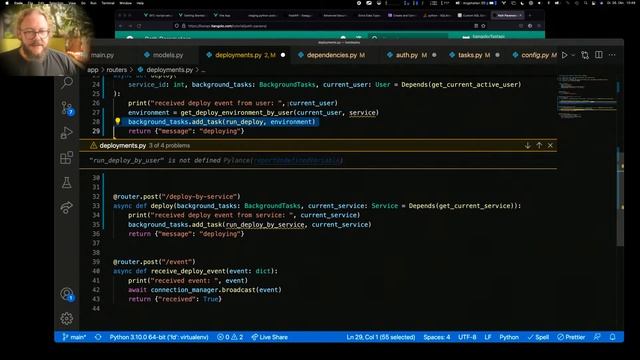
Task: Open the Testing flask view
Action: coord(67,183)
